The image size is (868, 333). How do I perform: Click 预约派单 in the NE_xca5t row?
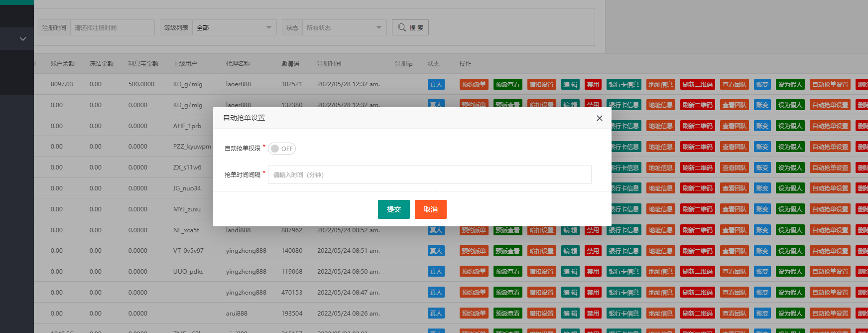point(474,230)
